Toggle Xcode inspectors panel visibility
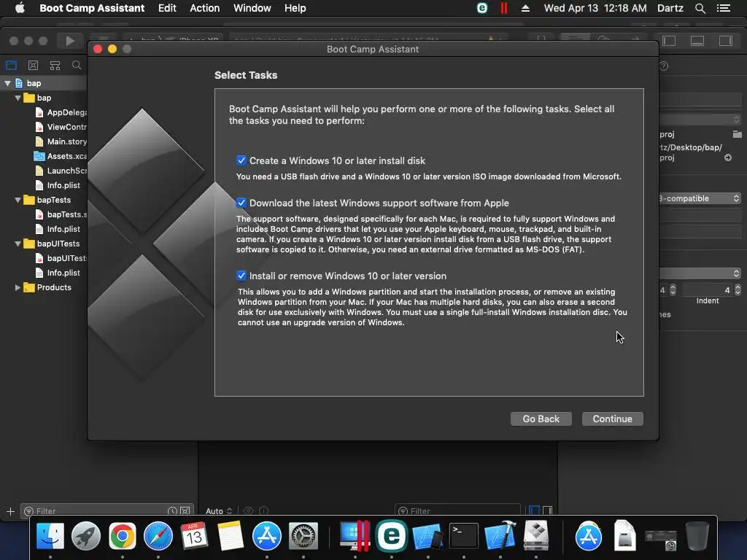 (x=726, y=41)
